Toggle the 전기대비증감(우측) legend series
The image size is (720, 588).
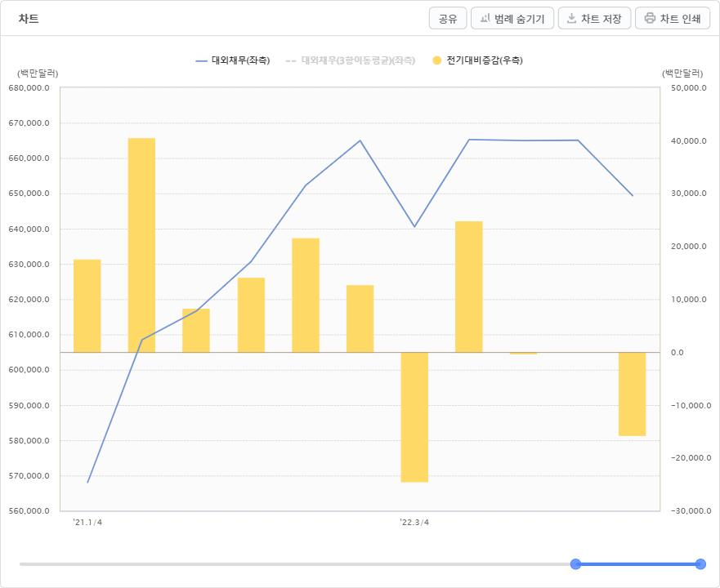478,60
